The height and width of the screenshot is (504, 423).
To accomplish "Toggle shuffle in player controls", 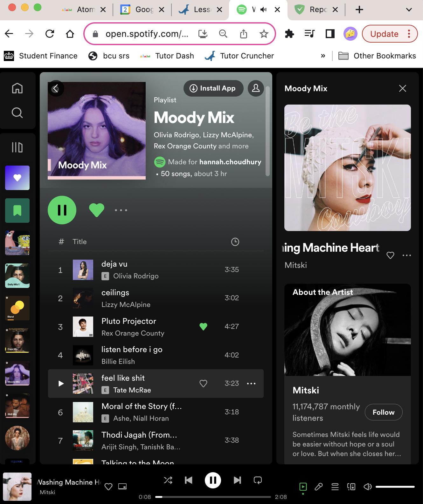I will tap(168, 480).
